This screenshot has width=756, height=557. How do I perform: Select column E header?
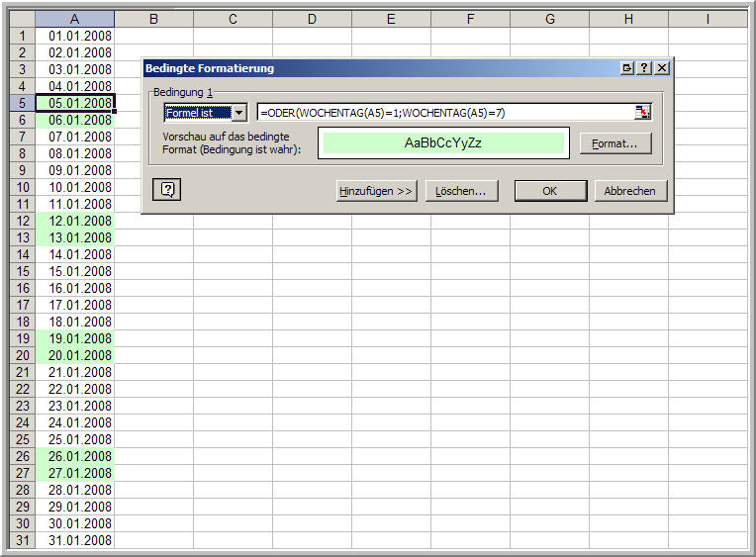click(391, 19)
